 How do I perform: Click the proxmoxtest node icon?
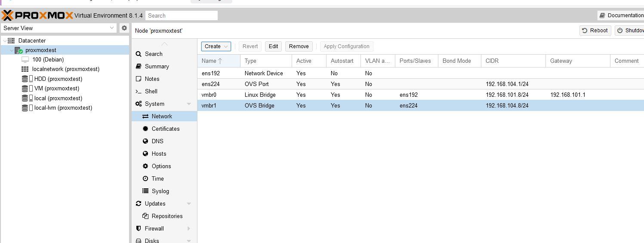click(x=18, y=50)
